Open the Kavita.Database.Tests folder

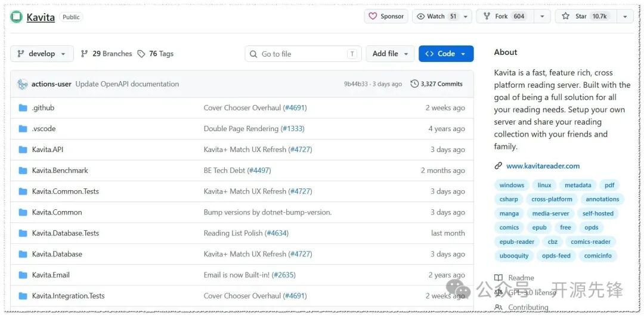pos(66,233)
